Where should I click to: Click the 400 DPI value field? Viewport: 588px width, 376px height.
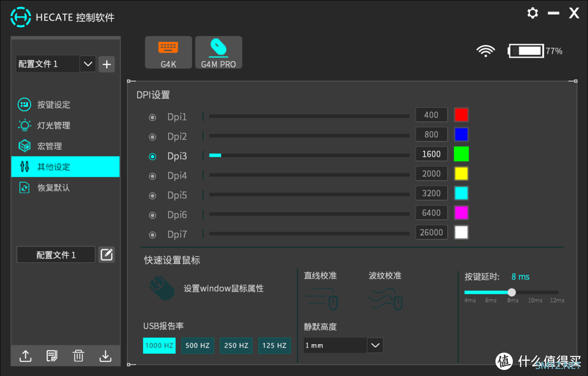431,115
